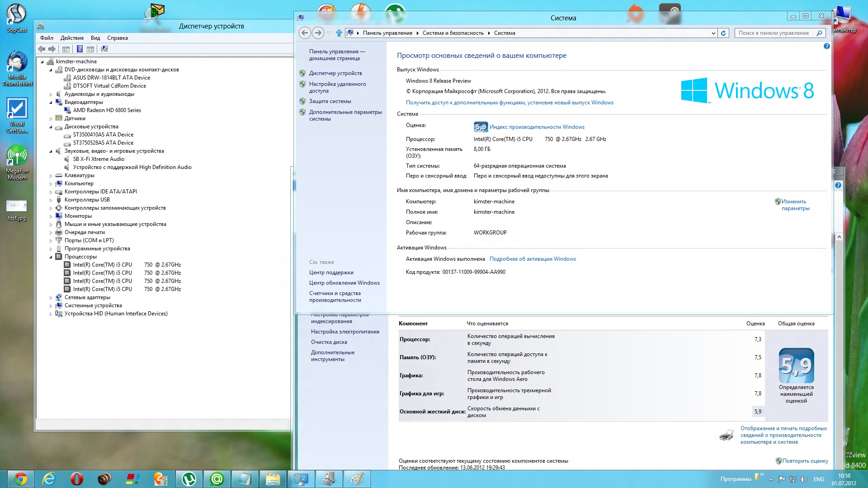Click Forward button in System window

[318, 33]
